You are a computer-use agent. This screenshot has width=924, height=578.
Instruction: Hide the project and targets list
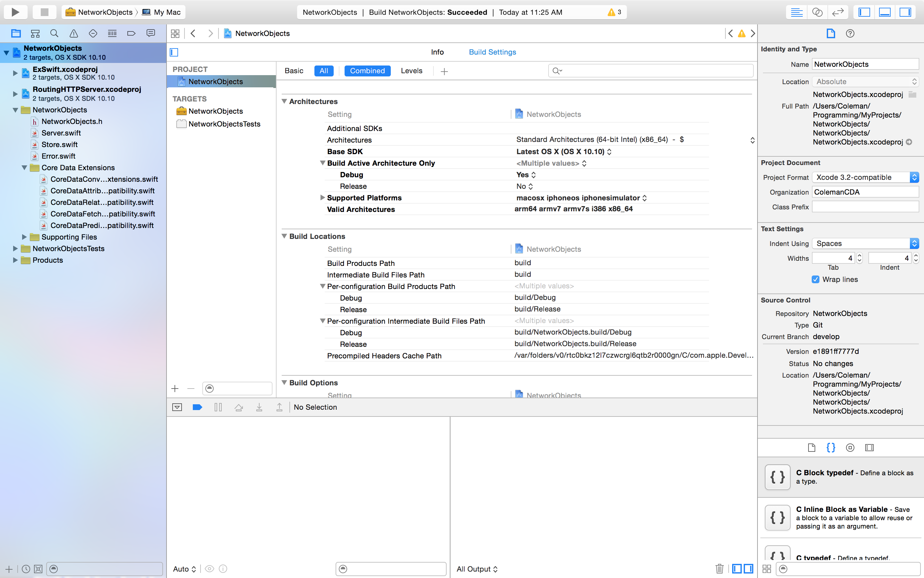click(174, 52)
